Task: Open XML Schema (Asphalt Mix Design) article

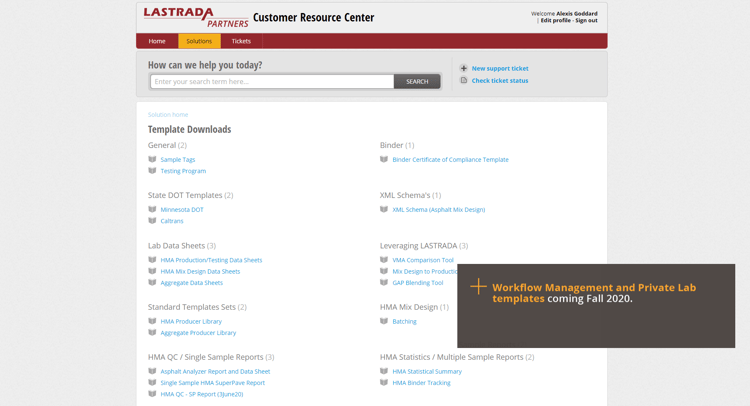Action: (439, 210)
